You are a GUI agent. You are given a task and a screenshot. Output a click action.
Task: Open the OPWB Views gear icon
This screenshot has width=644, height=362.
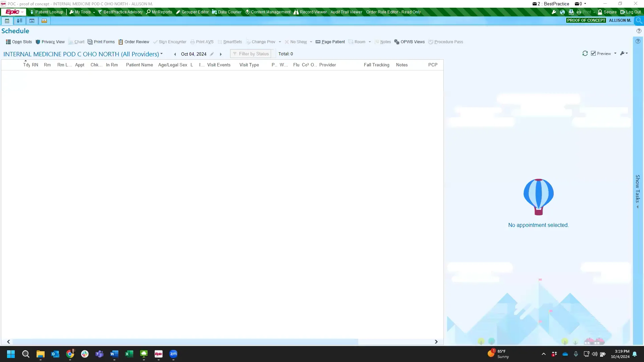point(397,42)
